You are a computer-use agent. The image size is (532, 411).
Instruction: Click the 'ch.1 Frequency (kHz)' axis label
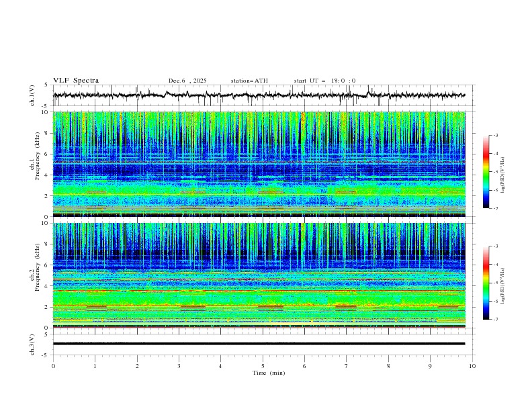point(35,156)
